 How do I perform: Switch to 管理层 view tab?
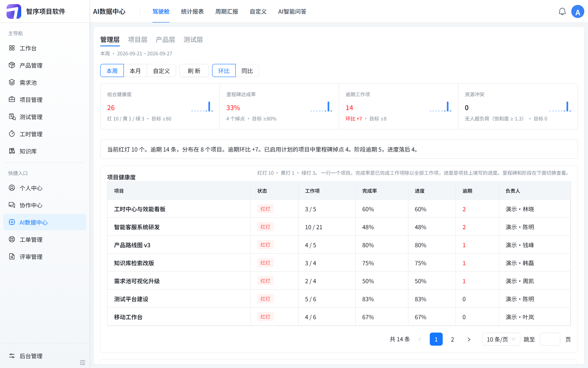110,40
